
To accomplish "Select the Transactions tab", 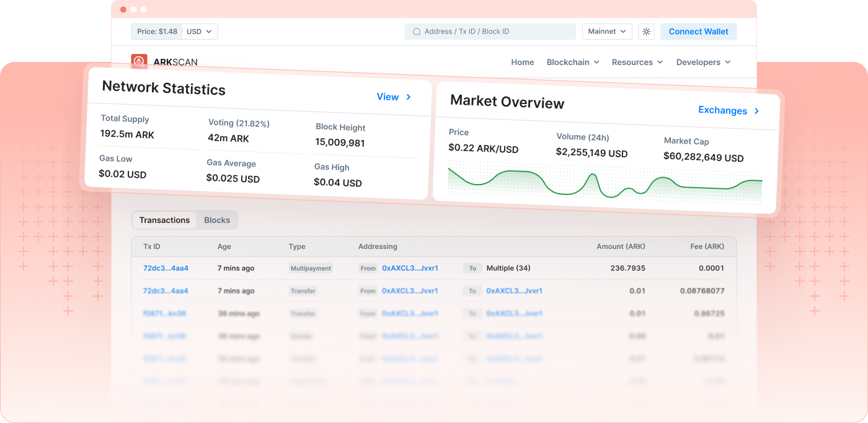I will click(x=164, y=220).
